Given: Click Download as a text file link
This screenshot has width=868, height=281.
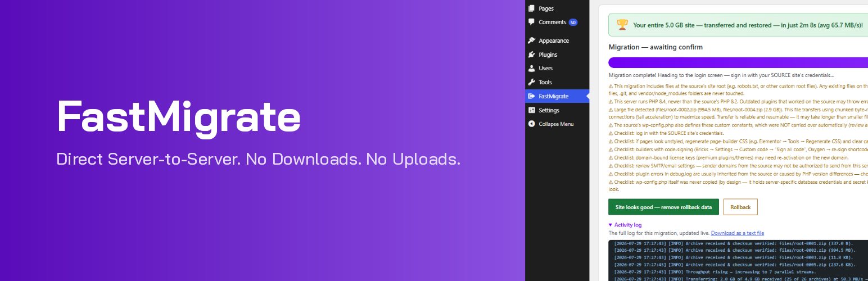Looking at the screenshot, I should pos(737,233).
